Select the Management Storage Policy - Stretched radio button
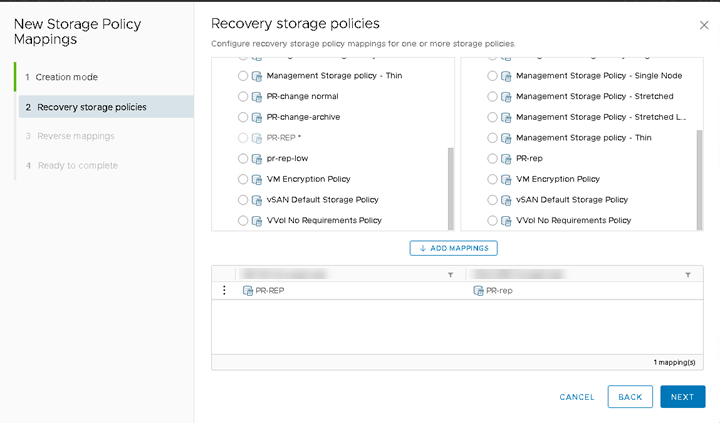720x423 pixels. pyautogui.click(x=492, y=96)
